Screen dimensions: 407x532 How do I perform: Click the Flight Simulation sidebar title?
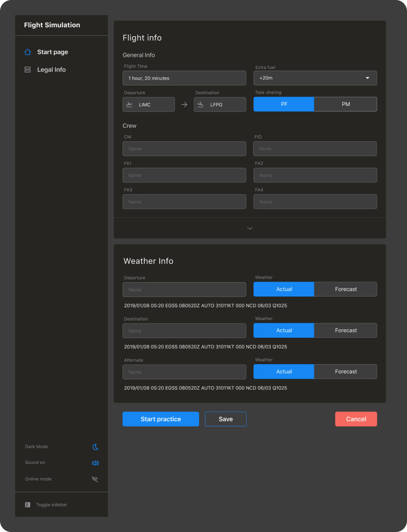tap(52, 25)
